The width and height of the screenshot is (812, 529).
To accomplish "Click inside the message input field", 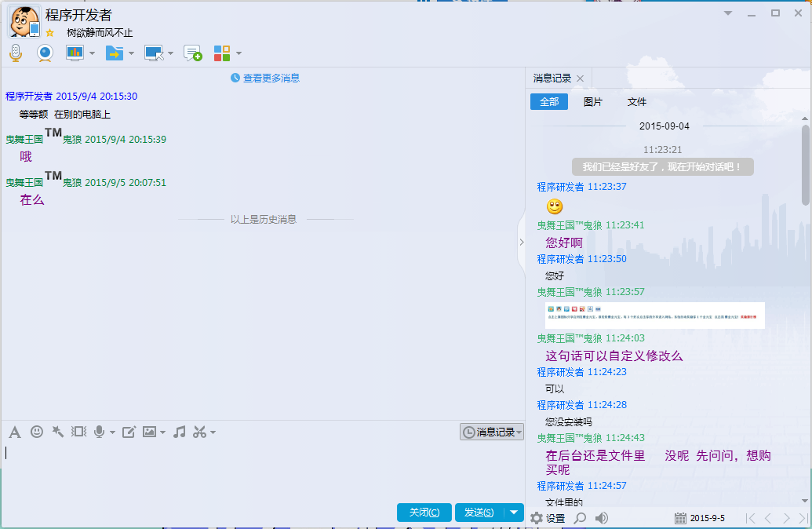I will pos(262,472).
